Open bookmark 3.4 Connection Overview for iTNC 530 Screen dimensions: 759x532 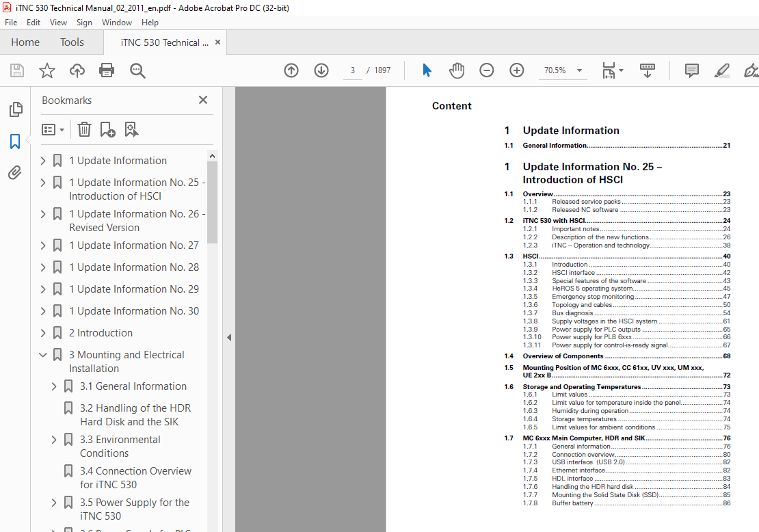[135, 477]
